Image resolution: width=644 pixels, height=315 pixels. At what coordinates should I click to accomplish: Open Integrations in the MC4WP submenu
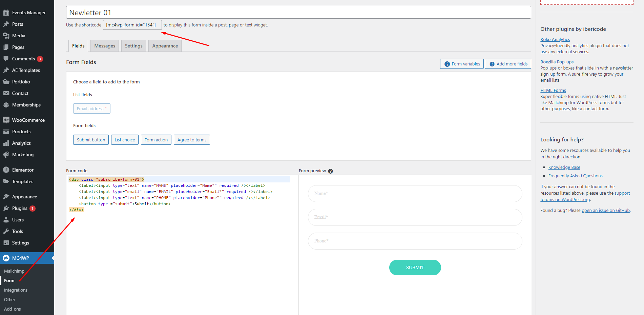[16, 290]
